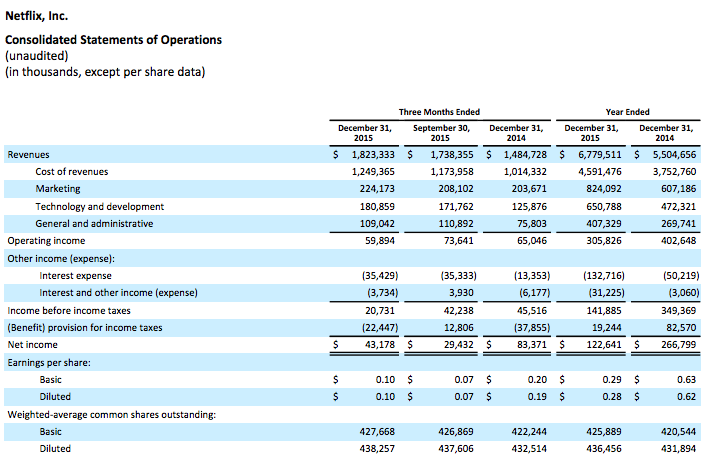Select technology value 171,762
Image resolution: width=712 pixels, height=458 pixels.
coord(456,207)
